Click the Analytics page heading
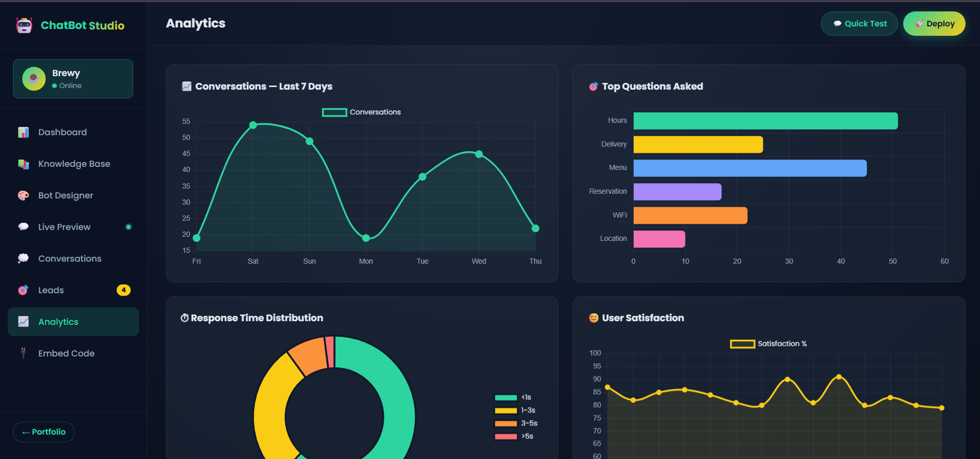This screenshot has width=980, height=459. click(x=195, y=23)
